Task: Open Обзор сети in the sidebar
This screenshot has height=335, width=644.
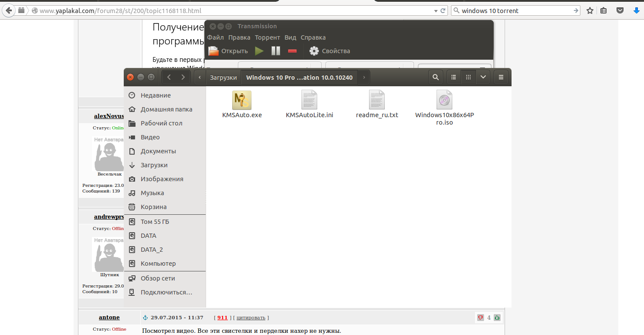Action: coord(165,278)
